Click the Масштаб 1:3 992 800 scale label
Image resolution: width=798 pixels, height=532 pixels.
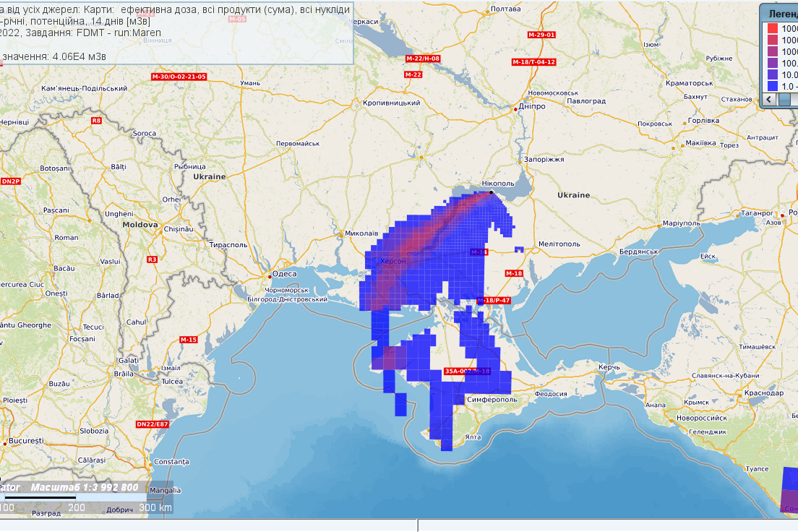coord(84,488)
